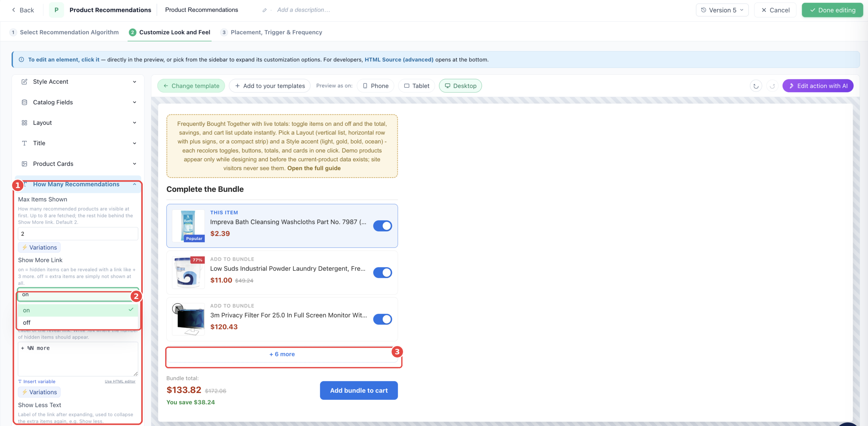This screenshot has height=426, width=868.
Task: Click the Change template button
Action: tap(191, 86)
